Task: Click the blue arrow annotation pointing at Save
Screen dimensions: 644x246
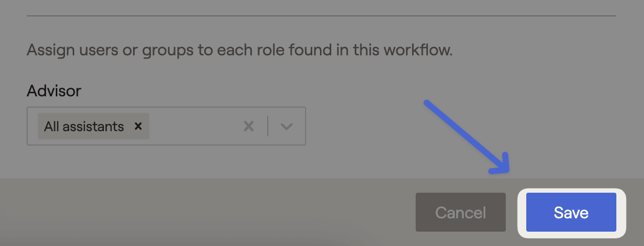Action: point(467,137)
